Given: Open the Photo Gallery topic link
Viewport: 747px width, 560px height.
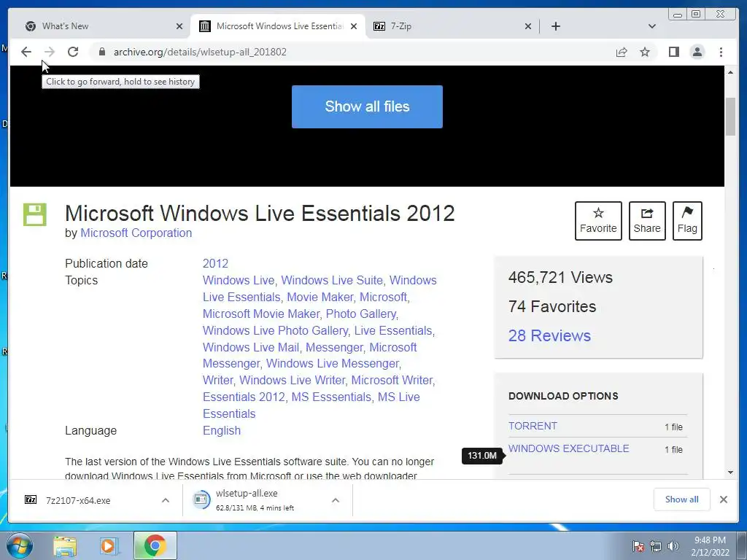Looking at the screenshot, I should [360, 314].
